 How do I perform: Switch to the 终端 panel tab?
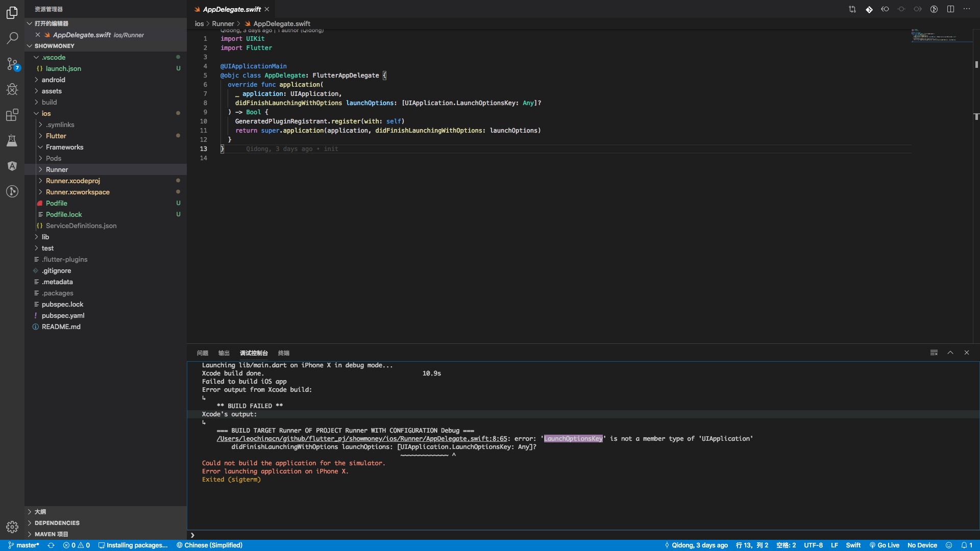(x=284, y=353)
